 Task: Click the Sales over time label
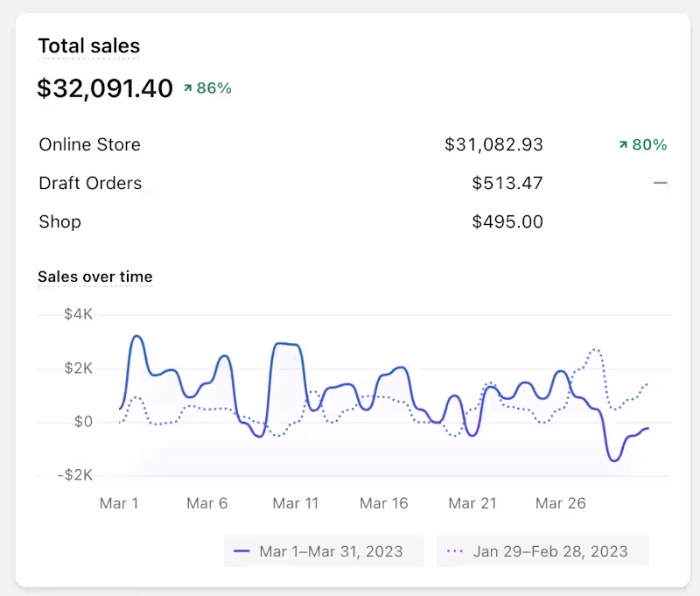[x=95, y=277]
